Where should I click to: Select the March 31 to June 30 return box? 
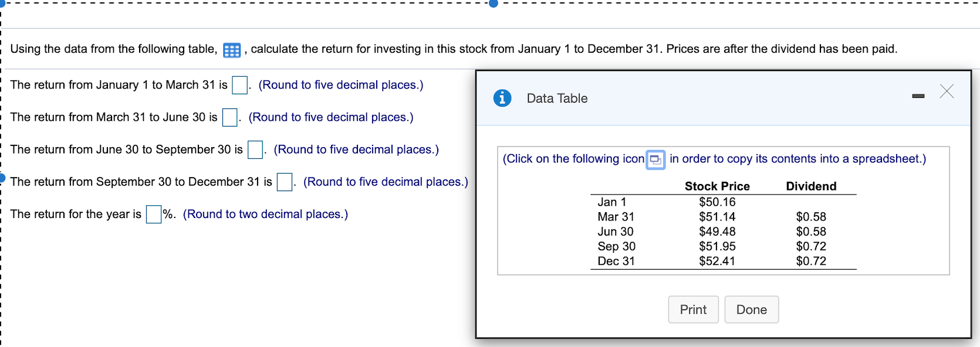click(x=229, y=118)
